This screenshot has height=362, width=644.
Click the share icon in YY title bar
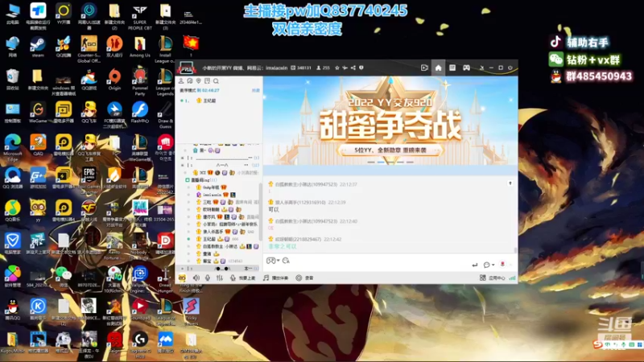point(353,68)
